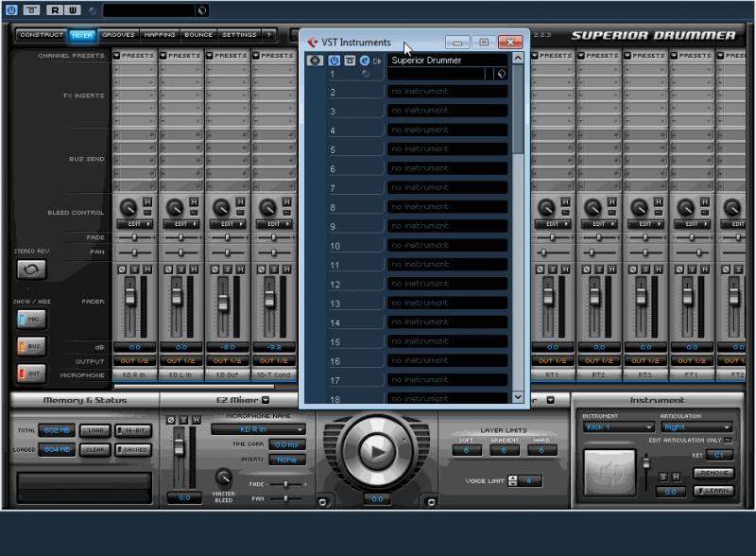The width and height of the screenshot is (756, 556).
Task: Click the Master Bleed knob in EZ Mixer
Action: pos(223,478)
